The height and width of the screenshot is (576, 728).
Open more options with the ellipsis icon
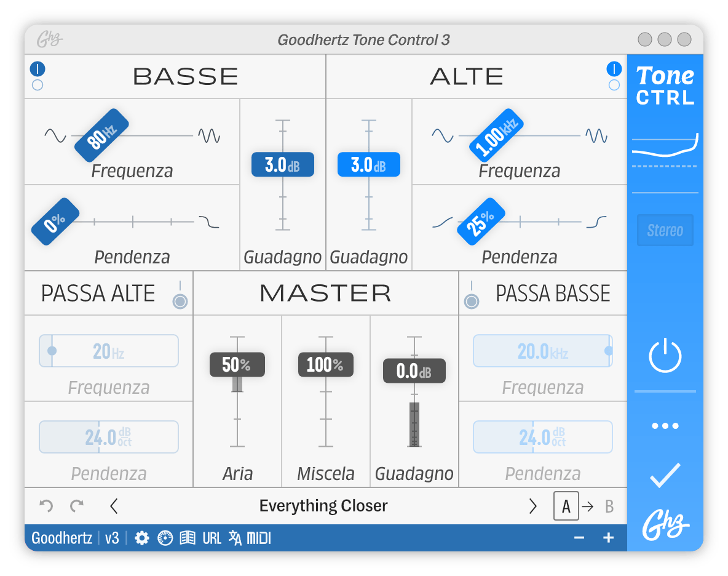tap(665, 425)
